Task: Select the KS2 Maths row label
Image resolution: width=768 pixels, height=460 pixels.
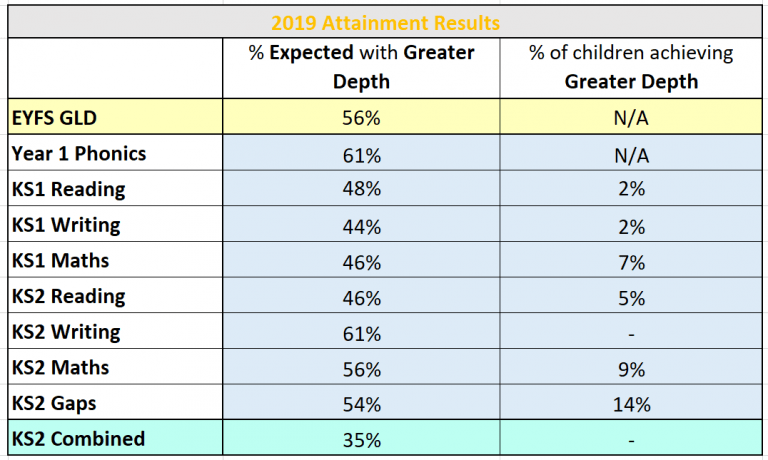Action: tap(61, 367)
